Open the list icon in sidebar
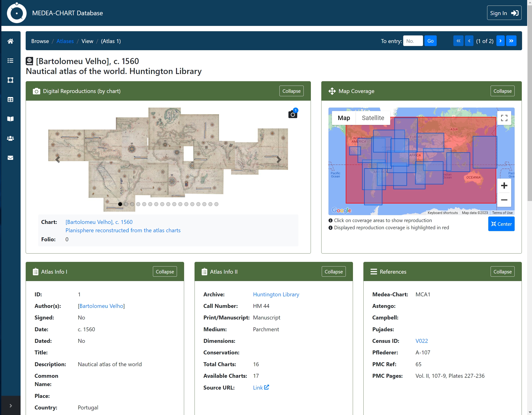 (x=10, y=61)
